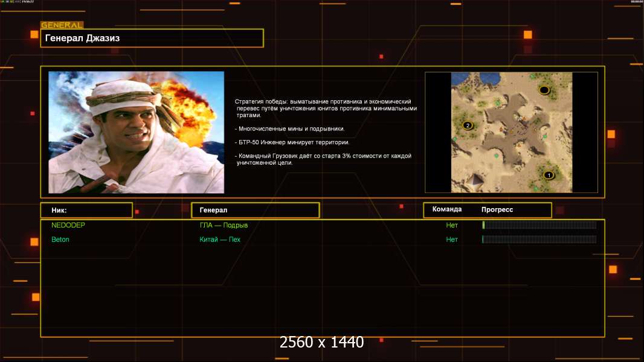644x362 pixels.
Task: Select player name NEDODEP
Action: 68,225
